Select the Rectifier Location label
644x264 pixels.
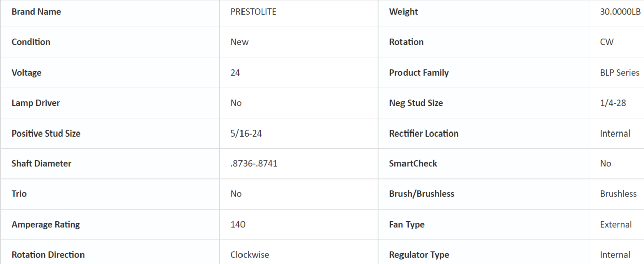coord(424,134)
